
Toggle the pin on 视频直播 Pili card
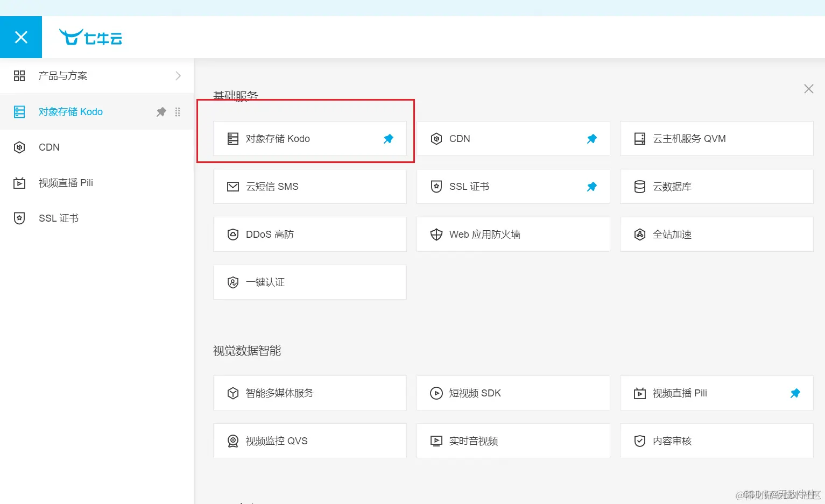(x=795, y=393)
